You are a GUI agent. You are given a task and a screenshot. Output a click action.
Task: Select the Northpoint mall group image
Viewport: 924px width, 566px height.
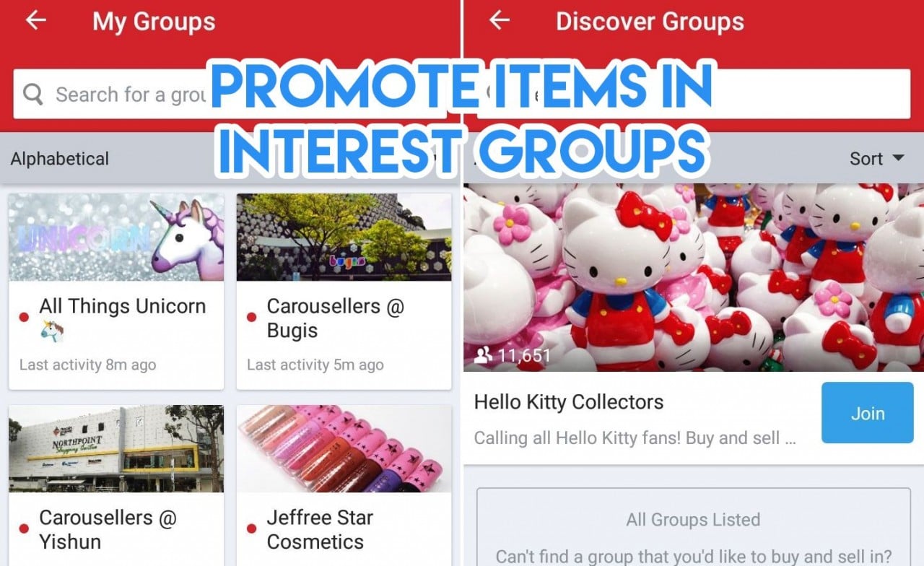(x=116, y=448)
